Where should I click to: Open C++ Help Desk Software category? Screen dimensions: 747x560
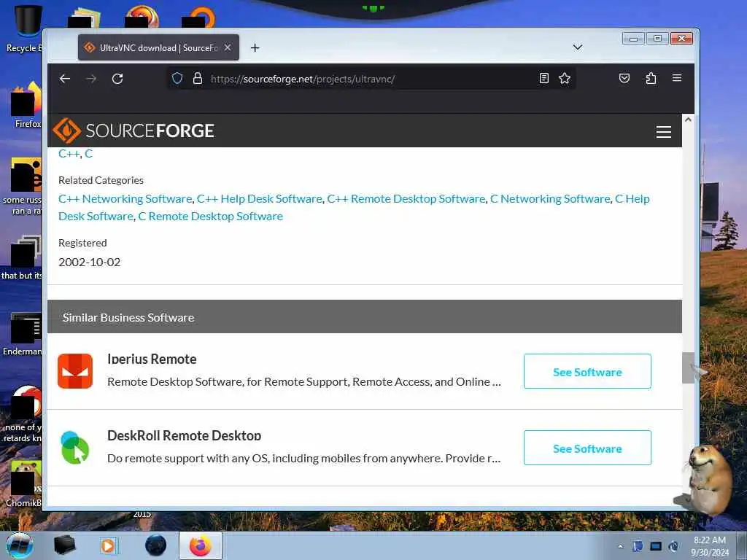(x=260, y=198)
